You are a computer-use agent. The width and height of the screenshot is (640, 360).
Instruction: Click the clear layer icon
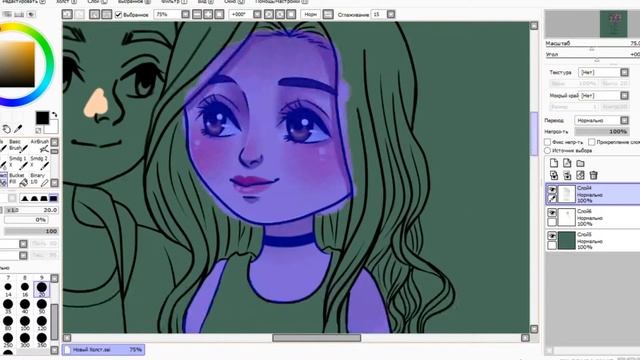click(x=580, y=176)
